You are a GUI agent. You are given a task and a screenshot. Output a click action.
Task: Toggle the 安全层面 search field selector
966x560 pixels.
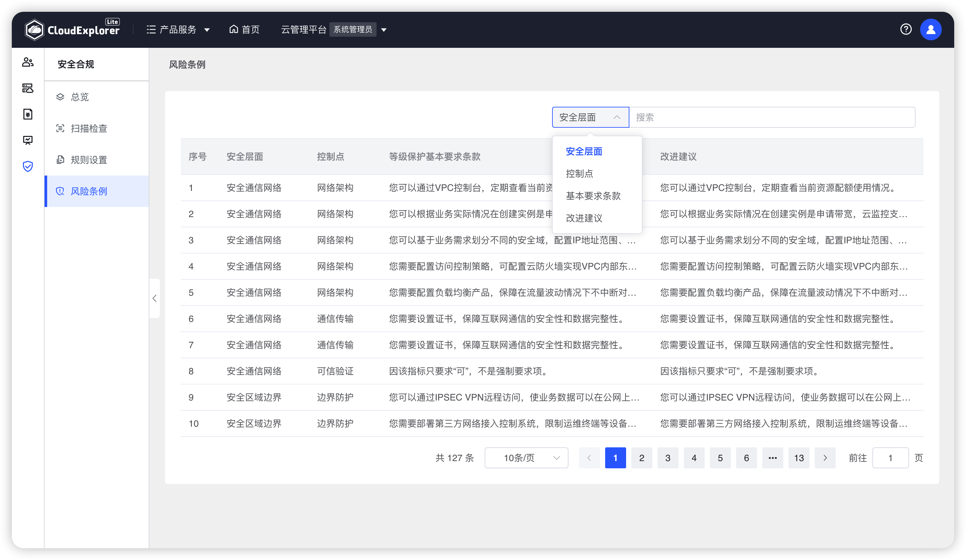click(590, 117)
